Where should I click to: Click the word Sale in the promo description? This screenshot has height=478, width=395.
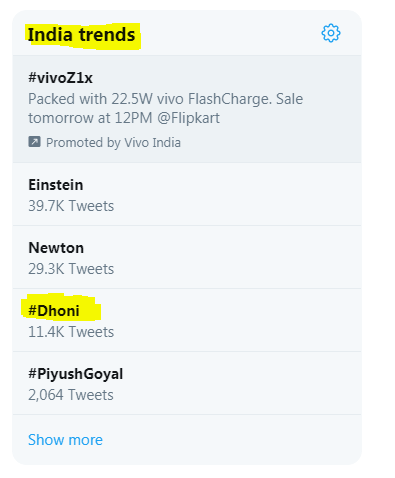[x=290, y=99]
